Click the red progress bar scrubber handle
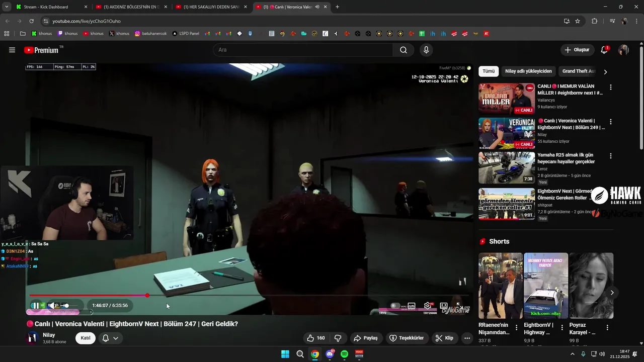Viewport: 644px width, 362px height. point(147,296)
